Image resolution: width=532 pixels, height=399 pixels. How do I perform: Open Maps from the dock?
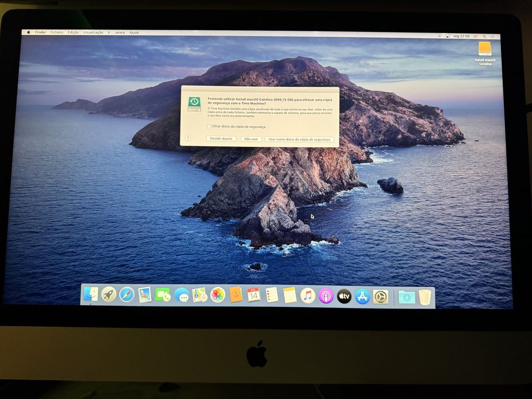coord(199,295)
